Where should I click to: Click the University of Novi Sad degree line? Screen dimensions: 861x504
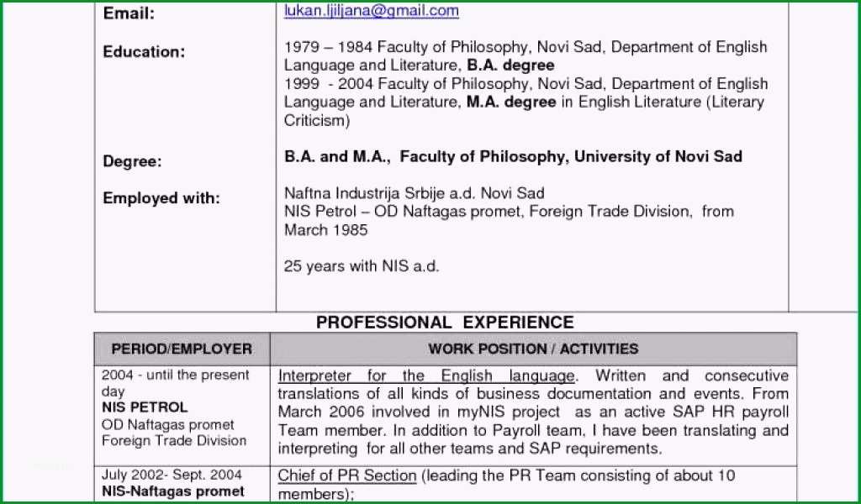click(514, 157)
